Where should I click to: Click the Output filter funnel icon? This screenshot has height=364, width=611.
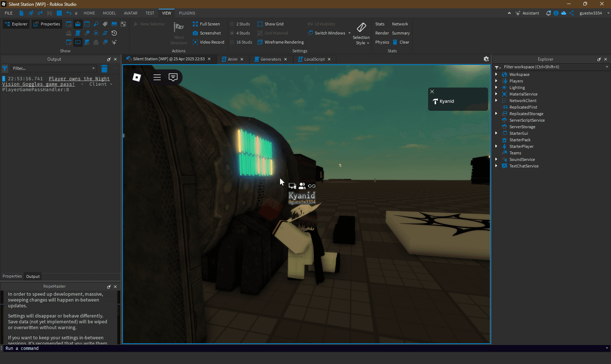click(x=5, y=68)
